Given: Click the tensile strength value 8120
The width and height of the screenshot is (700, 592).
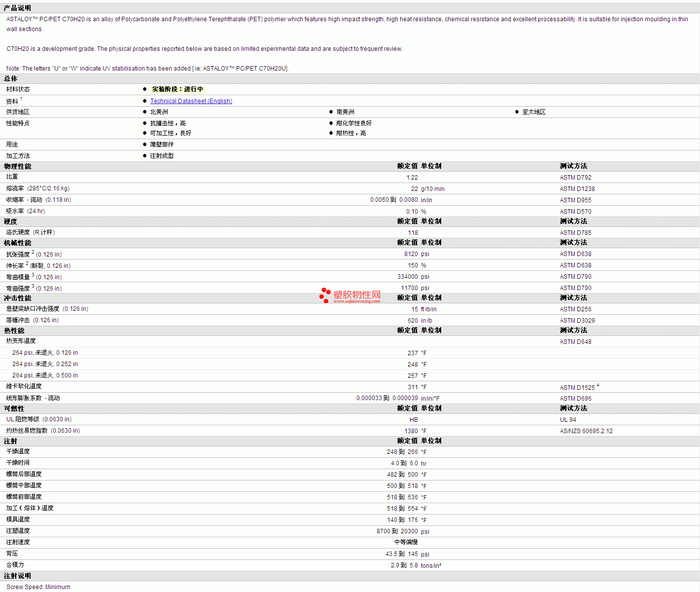Looking at the screenshot, I should (411, 254).
